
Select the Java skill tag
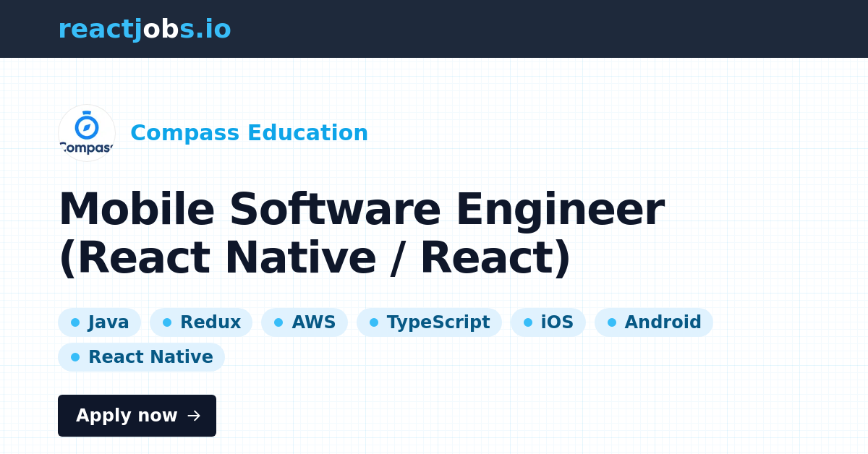click(100, 322)
